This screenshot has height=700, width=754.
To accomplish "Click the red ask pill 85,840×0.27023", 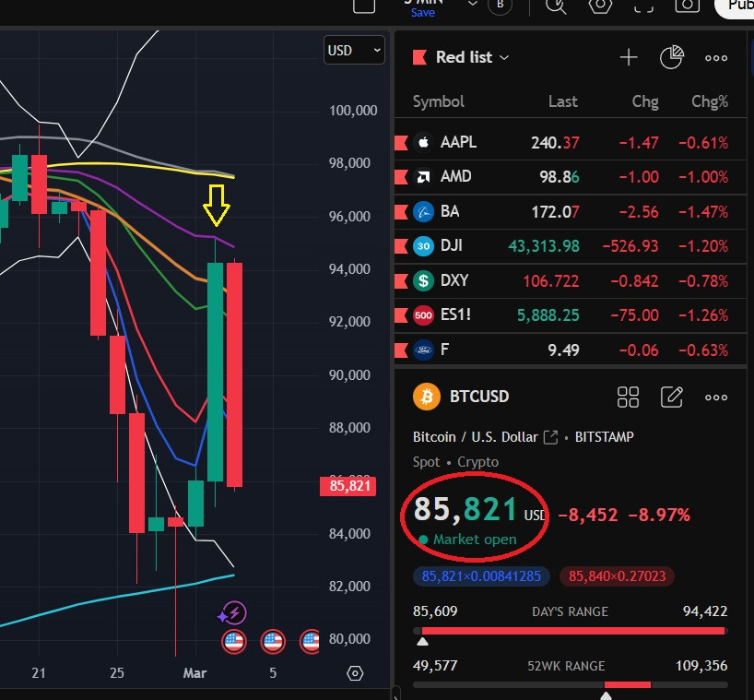I will click(x=617, y=576).
